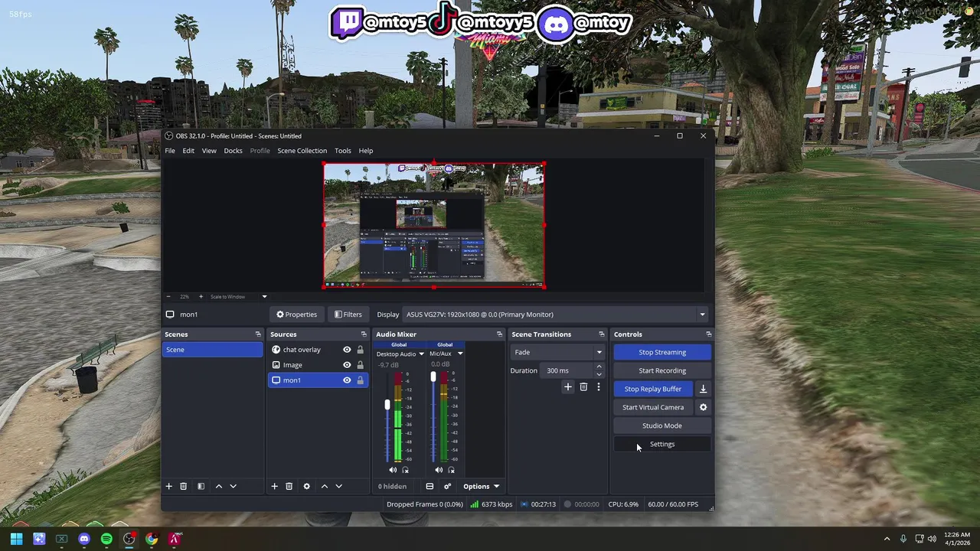Image resolution: width=980 pixels, height=551 pixels.
Task: Float the Scene Transitions dock icon
Action: [x=601, y=334]
